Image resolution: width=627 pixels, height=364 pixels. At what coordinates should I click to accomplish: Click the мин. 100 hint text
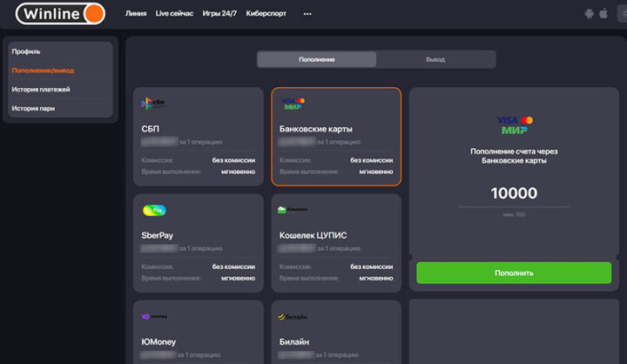pyautogui.click(x=514, y=215)
